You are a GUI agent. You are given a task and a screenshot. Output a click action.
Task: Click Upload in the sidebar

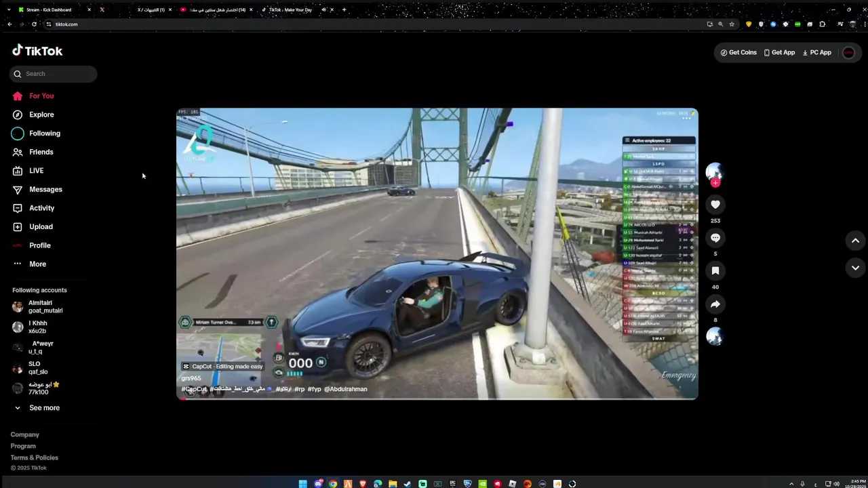pos(41,226)
